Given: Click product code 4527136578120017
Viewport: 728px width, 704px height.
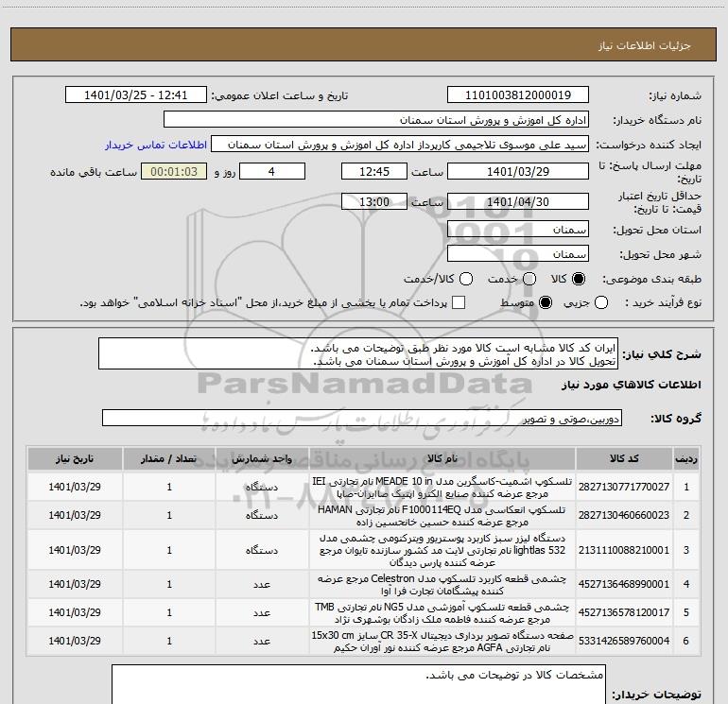Looking at the screenshot, I should [x=624, y=612].
